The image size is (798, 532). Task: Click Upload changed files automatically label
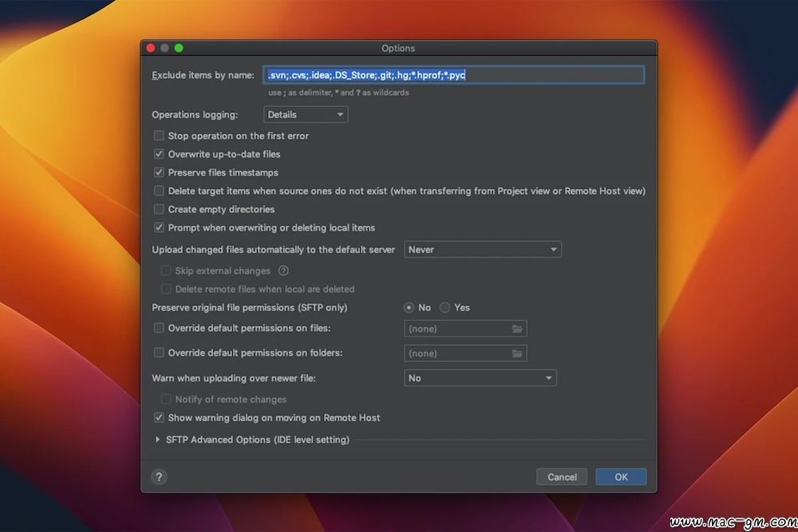pyautogui.click(x=273, y=250)
